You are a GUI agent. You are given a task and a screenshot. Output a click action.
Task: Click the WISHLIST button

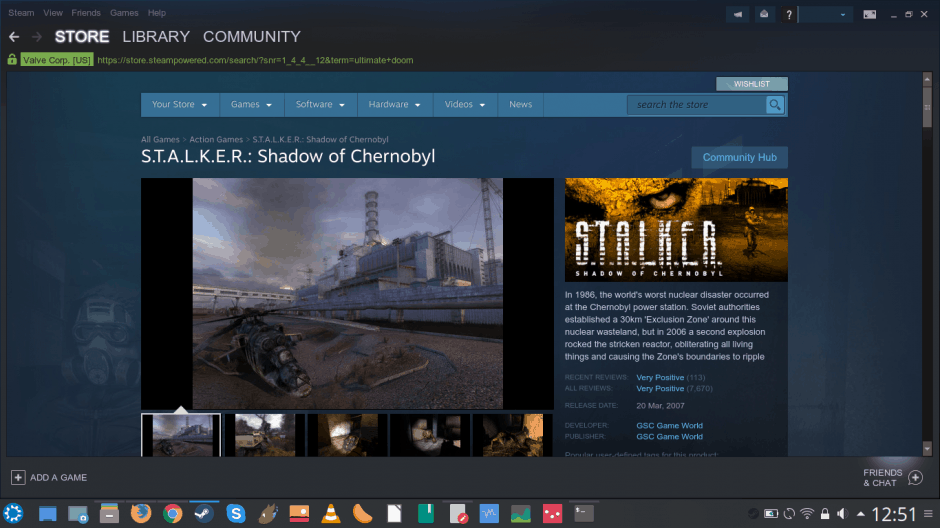pos(752,84)
